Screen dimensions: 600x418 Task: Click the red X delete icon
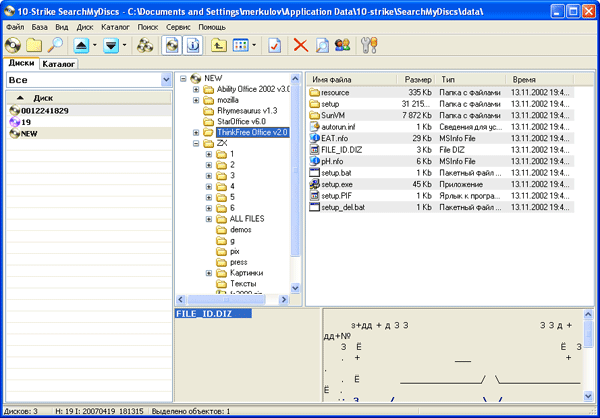300,45
